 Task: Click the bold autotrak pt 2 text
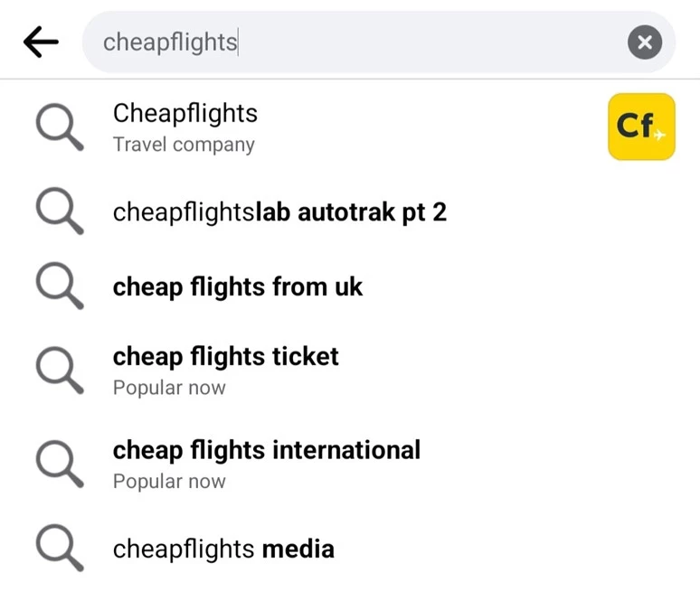[x=352, y=212]
